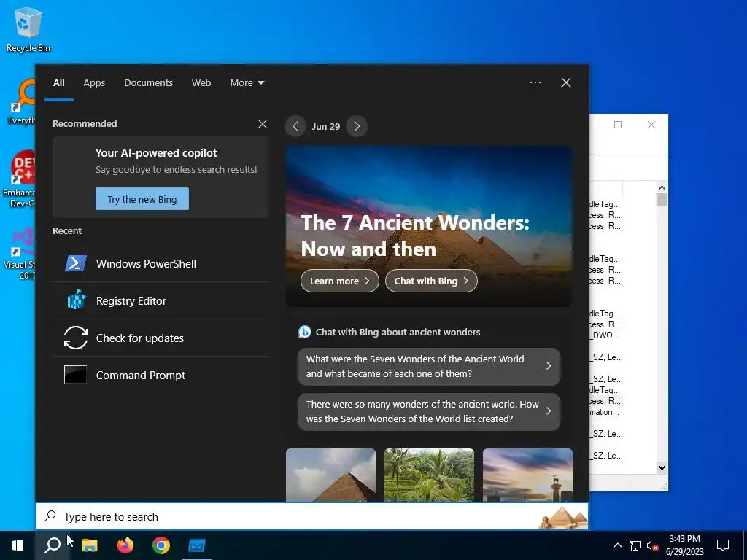Image resolution: width=747 pixels, height=560 pixels.
Task: Click Learn more button on wonders card
Action: 340,281
